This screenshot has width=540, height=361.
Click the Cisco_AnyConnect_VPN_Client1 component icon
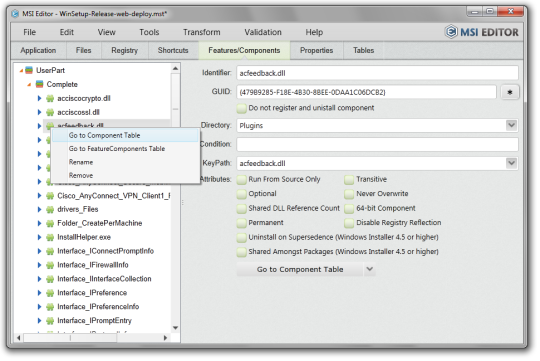tap(50, 196)
